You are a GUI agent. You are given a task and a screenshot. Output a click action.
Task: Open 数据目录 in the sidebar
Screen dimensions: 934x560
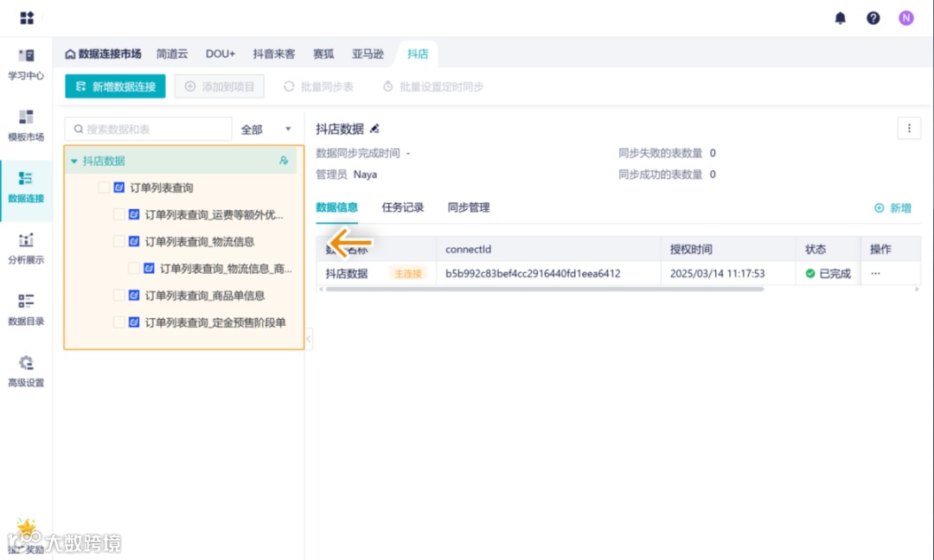coord(26,309)
